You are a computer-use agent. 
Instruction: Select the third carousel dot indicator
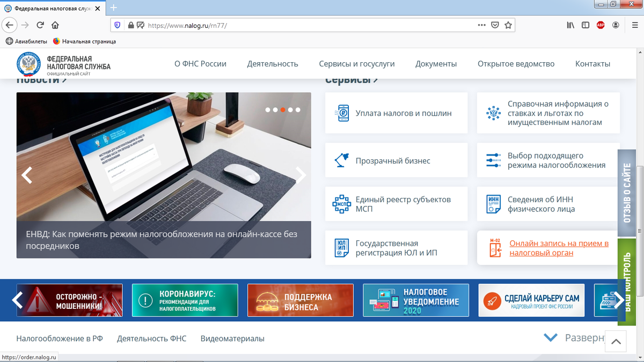[x=283, y=109]
